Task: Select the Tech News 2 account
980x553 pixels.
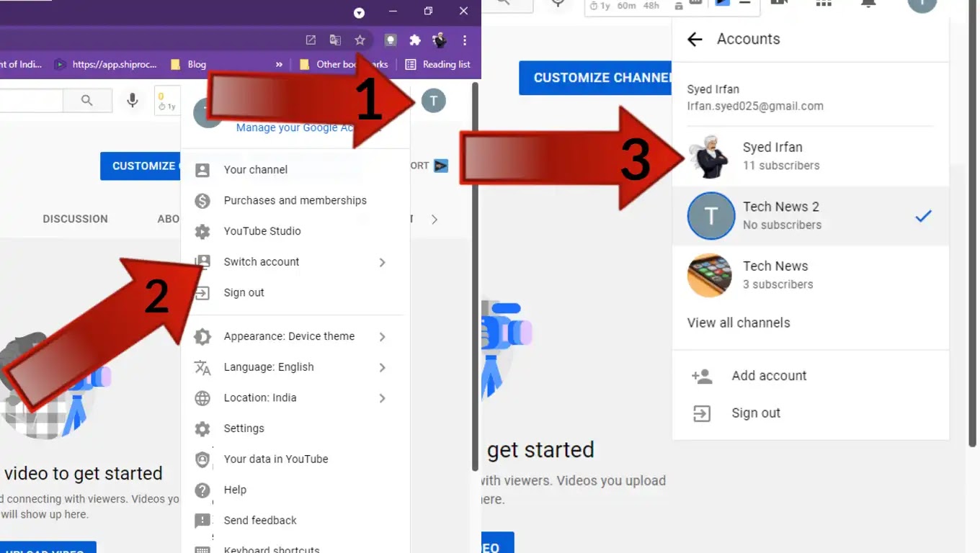Action: pyautogui.click(x=811, y=216)
